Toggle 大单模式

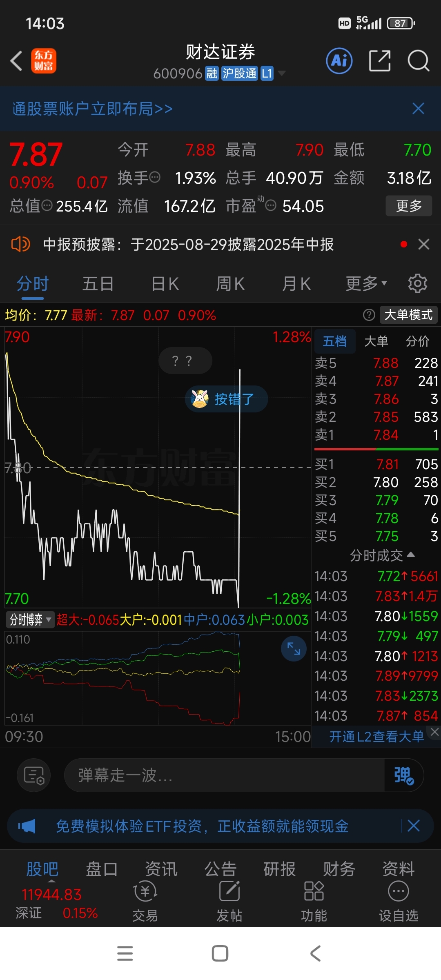(408, 315)
